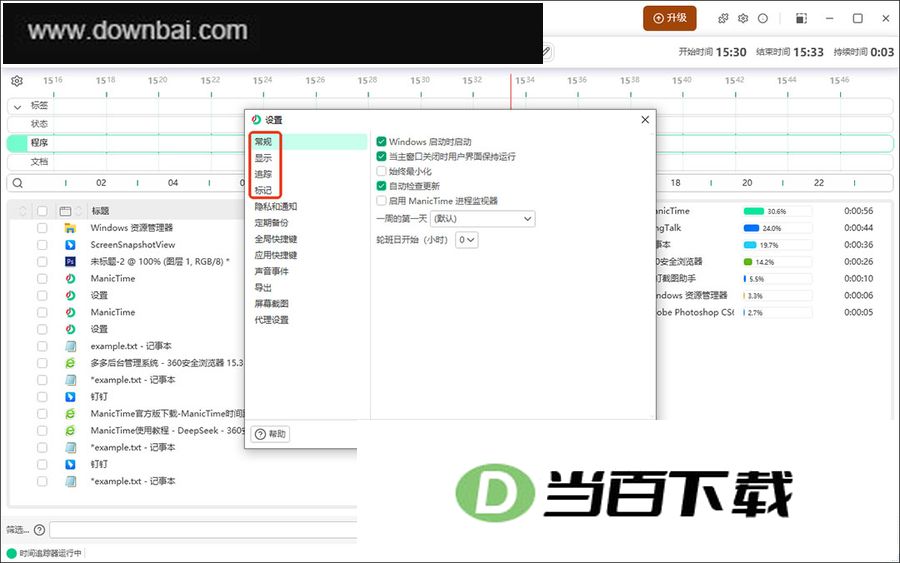
Task: Click 360 browser icon for 多多后台管理系统 row
Action: coord(70,363)
